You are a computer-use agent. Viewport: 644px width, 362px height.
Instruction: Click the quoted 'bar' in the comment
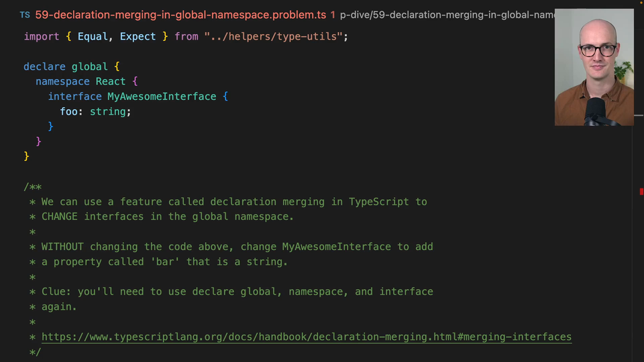coord(165,262)
